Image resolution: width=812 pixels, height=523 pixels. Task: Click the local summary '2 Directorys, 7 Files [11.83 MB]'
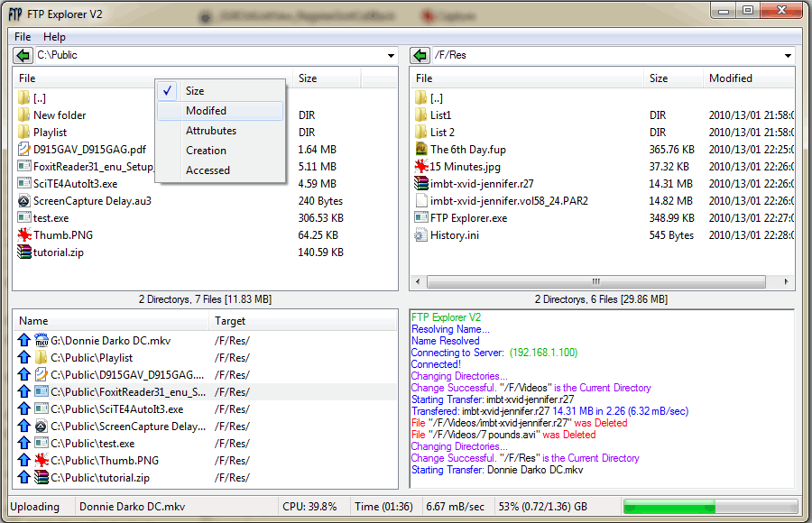tap(205, 299)
